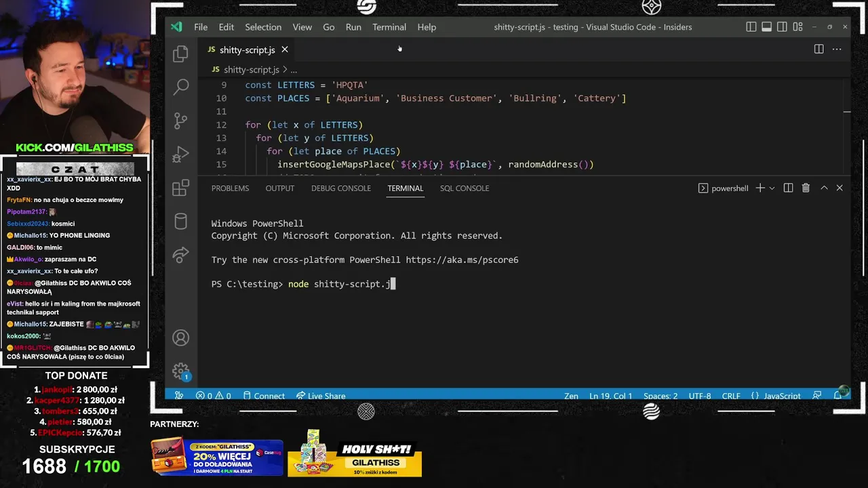Open the Terminal menu

pyautogui.click(x=389, y=27)
